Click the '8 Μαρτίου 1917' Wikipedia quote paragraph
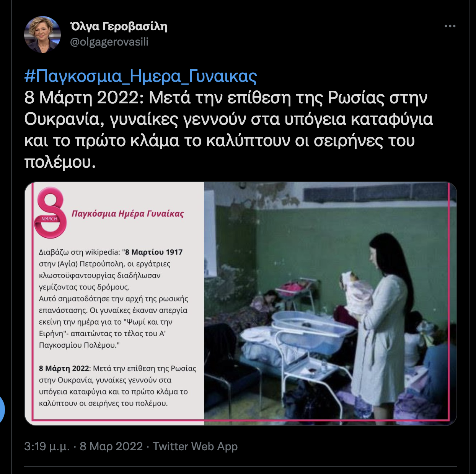This screenshot has height=474, width=476. (114, 299)
